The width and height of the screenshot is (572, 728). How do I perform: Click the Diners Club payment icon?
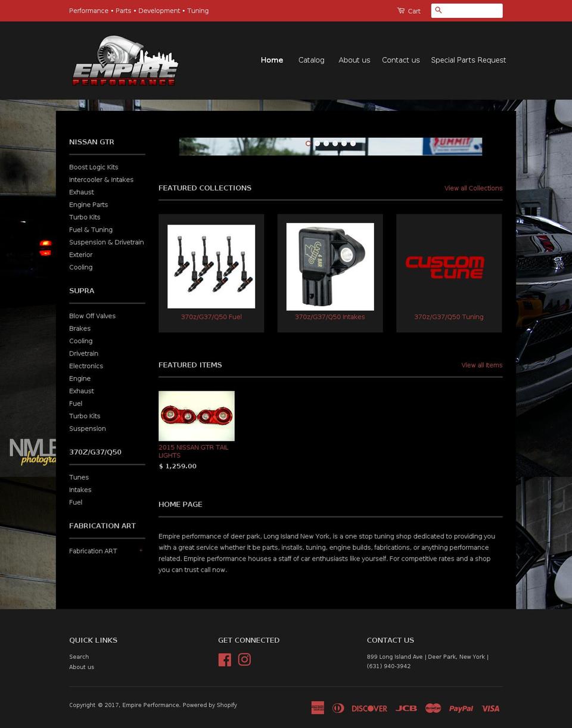click(x=338, y=708)
